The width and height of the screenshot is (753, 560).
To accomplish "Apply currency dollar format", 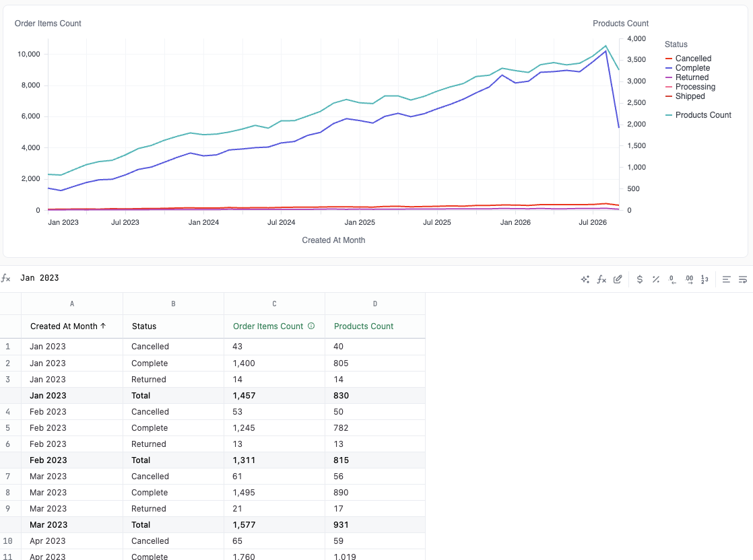I will 640,279.
